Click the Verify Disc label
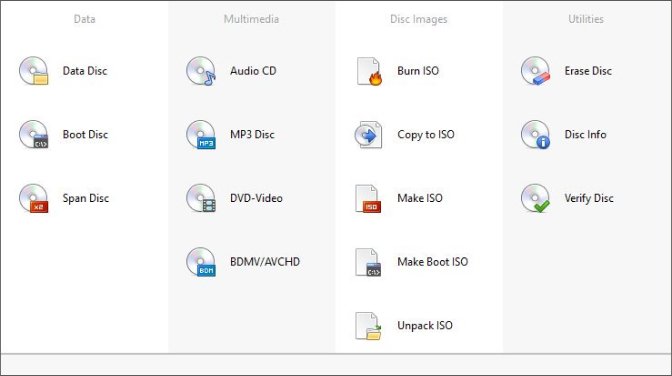This screenshot has width=672, height=376. (589, 198)
